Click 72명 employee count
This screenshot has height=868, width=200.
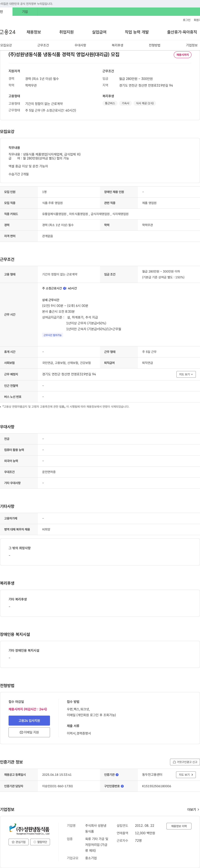[x=138, y=840]
